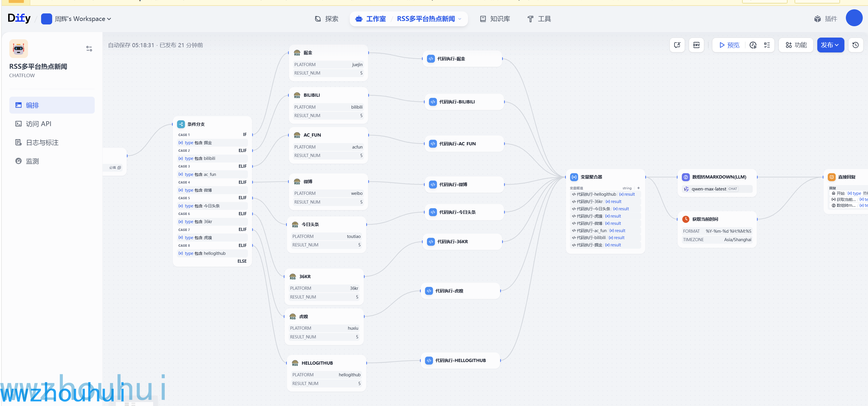Open 日志与标注 (Logs & Annotations)
Viewport: 868px width, 406px height.
[x=52, y=142]
